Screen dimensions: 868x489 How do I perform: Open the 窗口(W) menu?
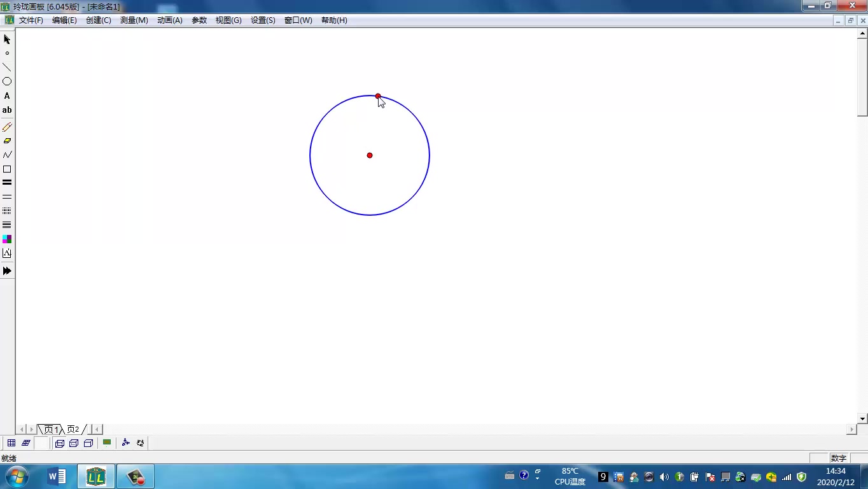tap(298, 20)
